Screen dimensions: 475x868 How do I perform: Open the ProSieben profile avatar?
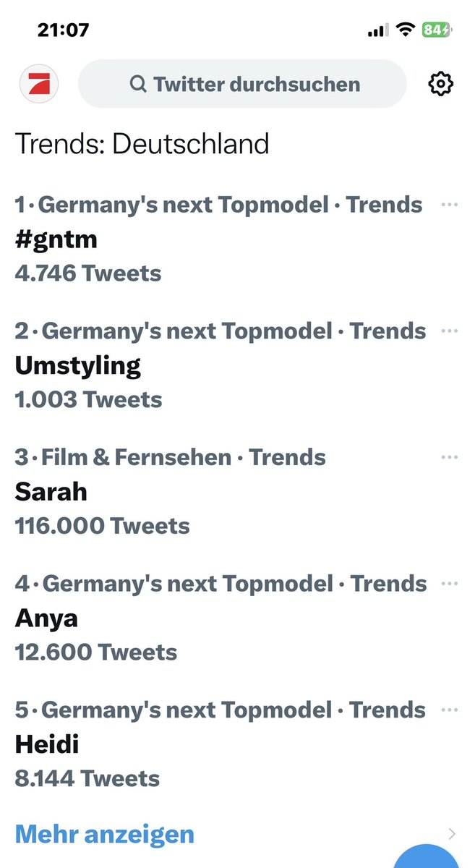(38, 83)
